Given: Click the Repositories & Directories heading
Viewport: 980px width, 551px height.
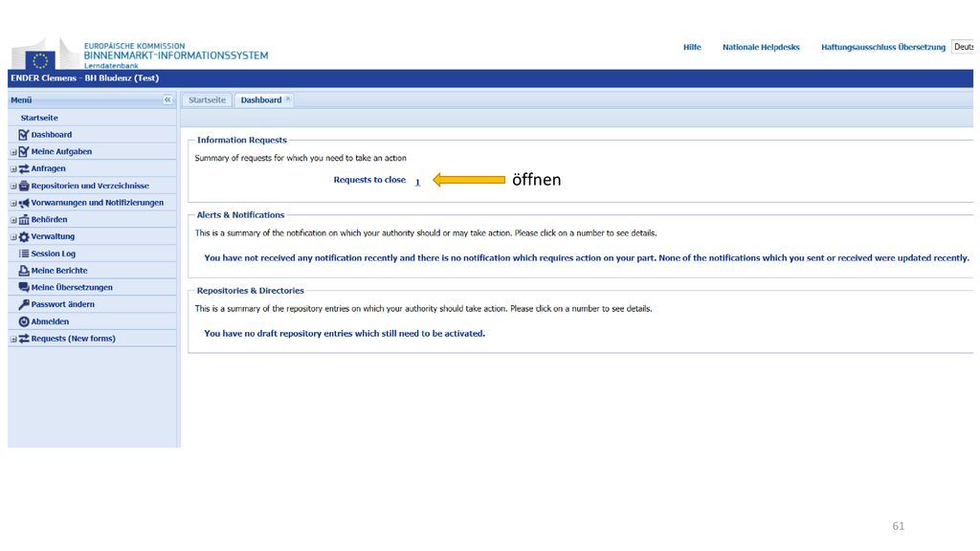Looking at the screenshot, I should coord(251,291).
